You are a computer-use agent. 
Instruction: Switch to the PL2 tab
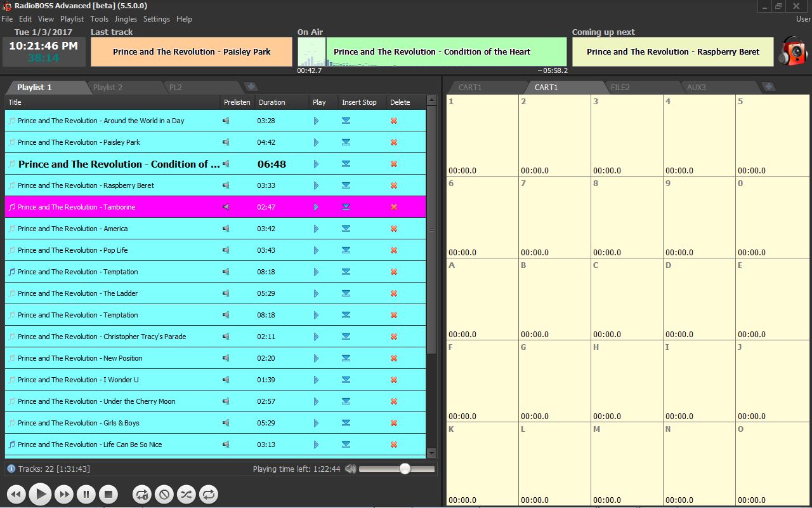[175, 87]
